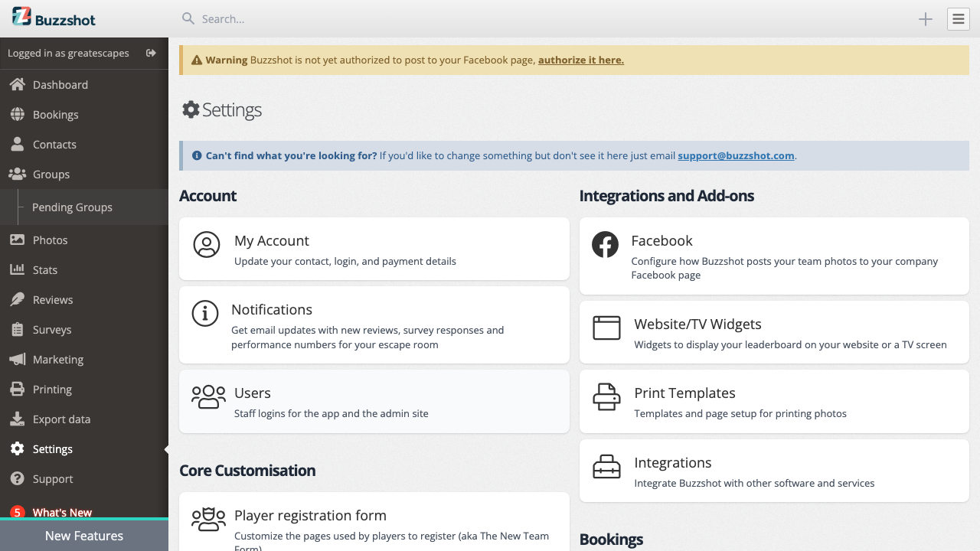Click the plus icon in the top bar
This screenshot has width=980, height=551.
(925, 19)
